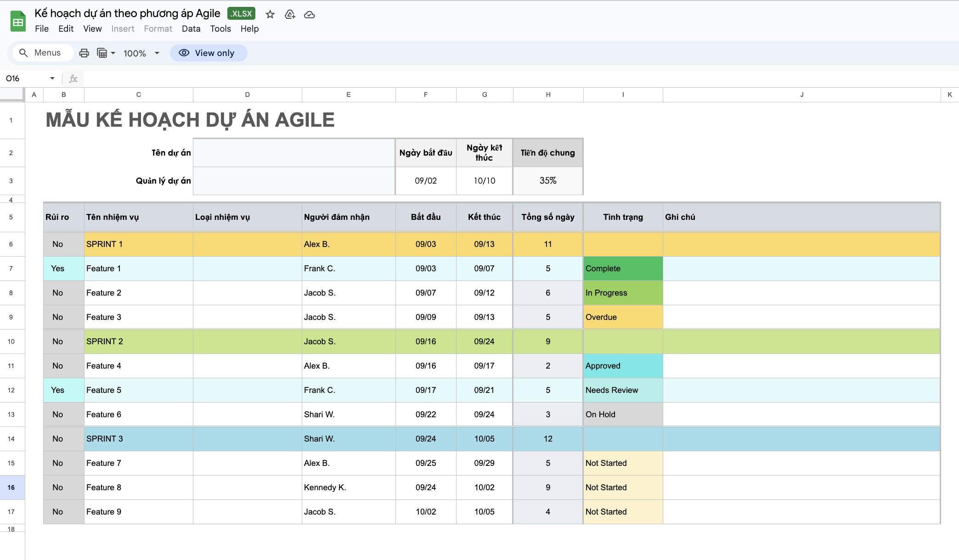Star this spreadsheet document
Viewport: 959px width, 560px height.
[x=270, y=15]
